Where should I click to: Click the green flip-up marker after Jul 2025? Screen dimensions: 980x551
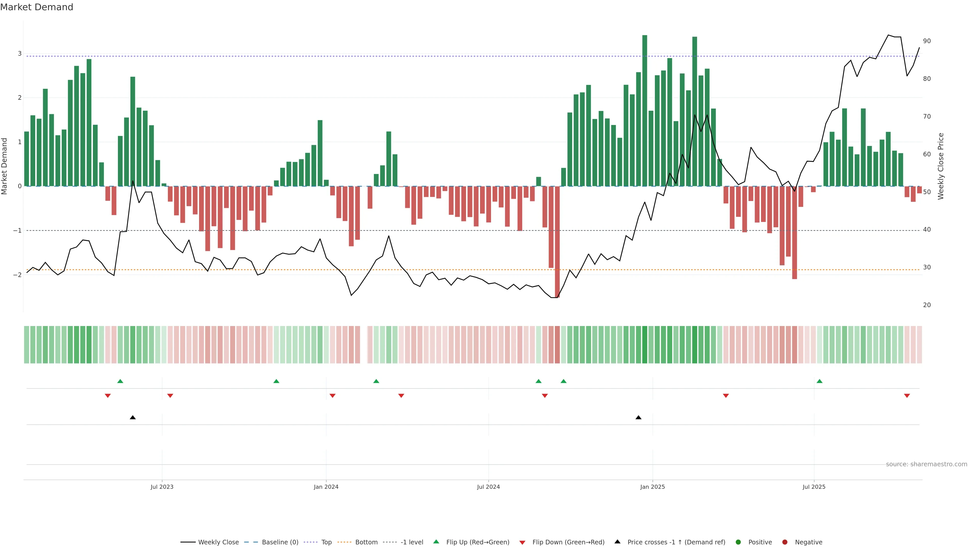coord(819,381)
